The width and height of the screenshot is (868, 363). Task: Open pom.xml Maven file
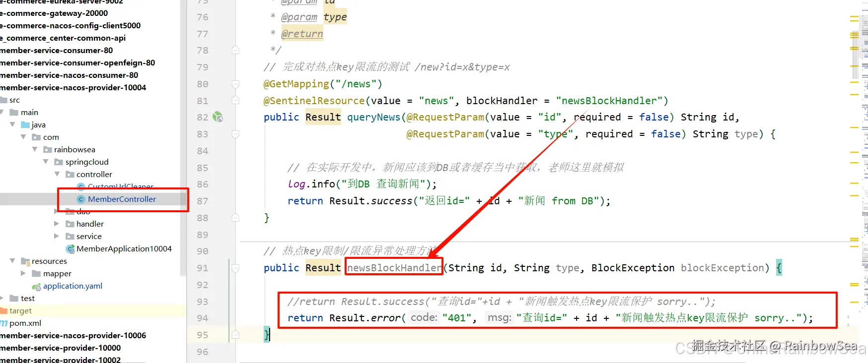coord(25,323)
